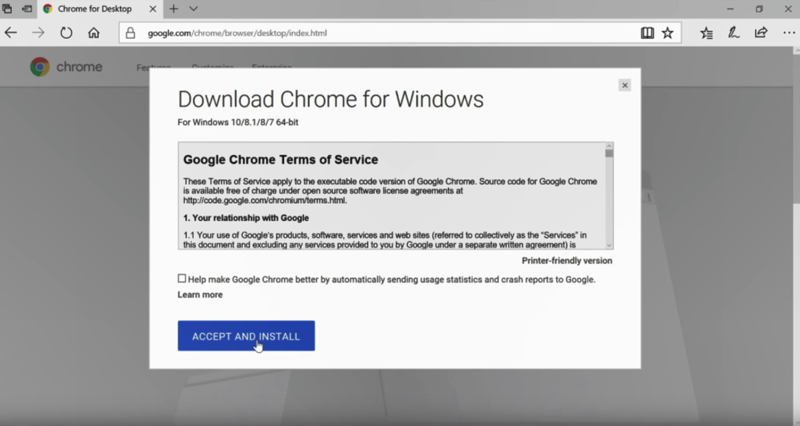This screenshot has width=800, height=426.
Task: Click the Chrome logo in page header
Action: (x=66, y=67)
